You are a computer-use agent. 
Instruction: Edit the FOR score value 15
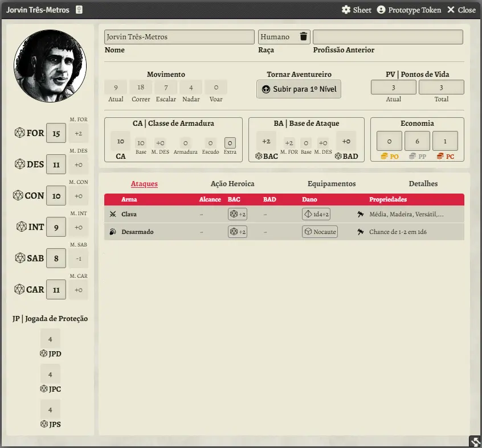[56, 133]
